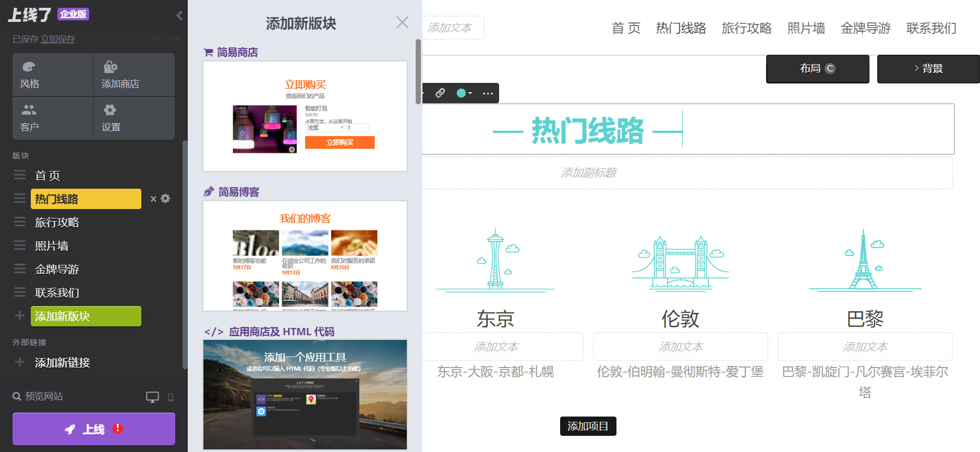
Task: Open the 客户 customers panel
Action: (53, 118)
